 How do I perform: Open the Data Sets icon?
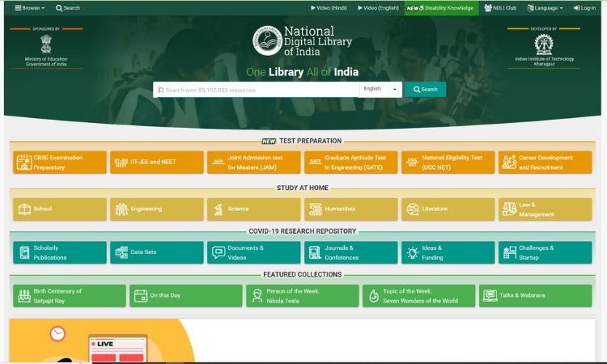coord(121,252)
